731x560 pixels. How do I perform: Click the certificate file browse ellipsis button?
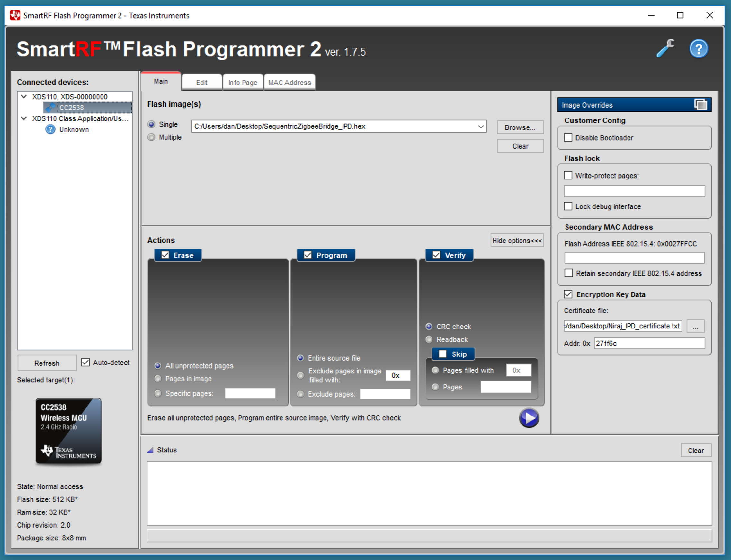coord(695,326)
